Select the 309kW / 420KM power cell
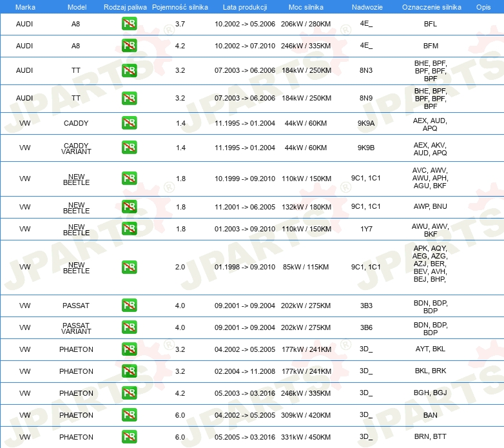This screenshot has height=448, width=504. pyautogui.click(x=306, y=415)
